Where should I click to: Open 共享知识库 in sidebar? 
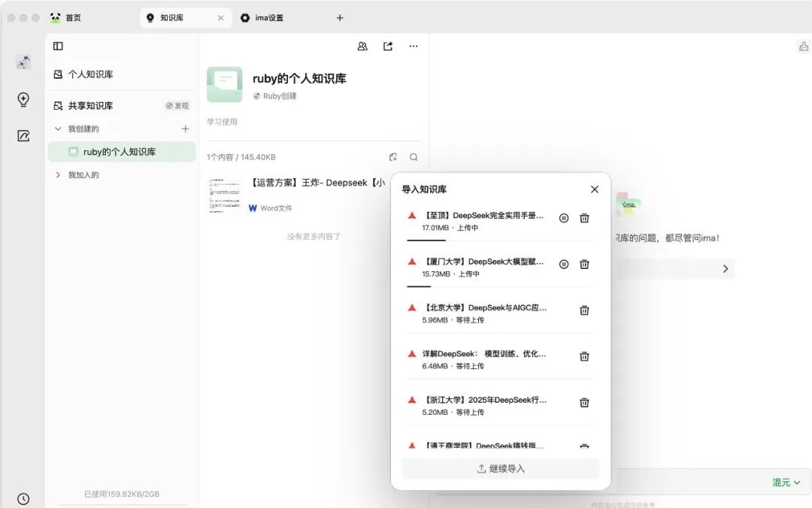point(91,106)
